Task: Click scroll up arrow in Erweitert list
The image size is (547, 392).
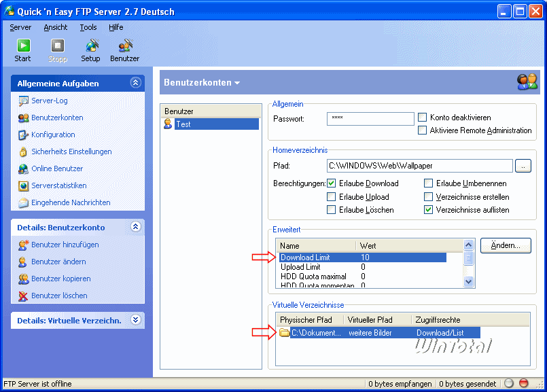Action: coord(468,245)
